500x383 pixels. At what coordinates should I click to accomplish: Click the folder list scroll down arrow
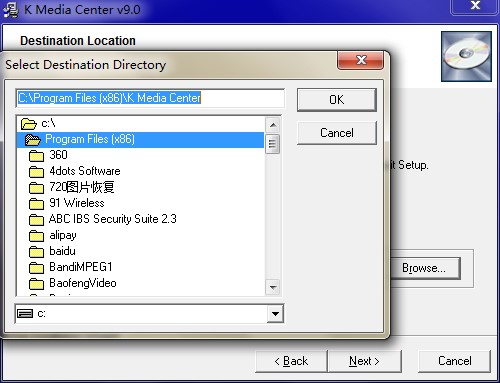pyautogui.click(x=273, y=287)
